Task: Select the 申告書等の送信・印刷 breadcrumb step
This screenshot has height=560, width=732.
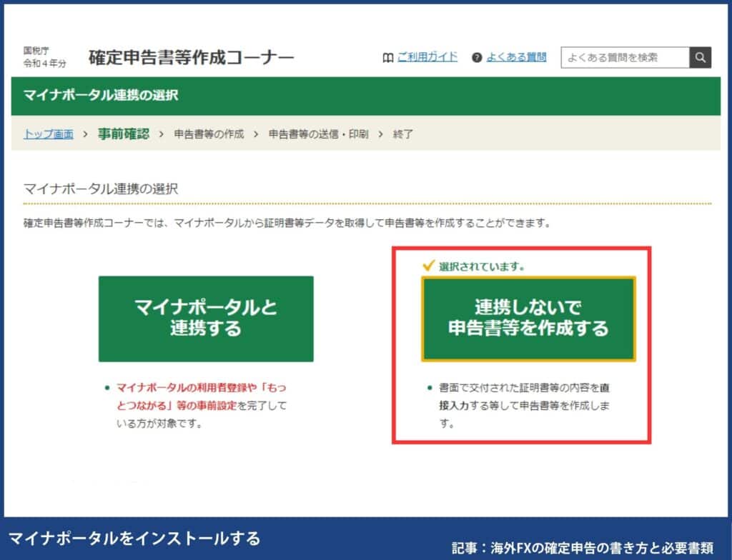Action: (318, 134)
